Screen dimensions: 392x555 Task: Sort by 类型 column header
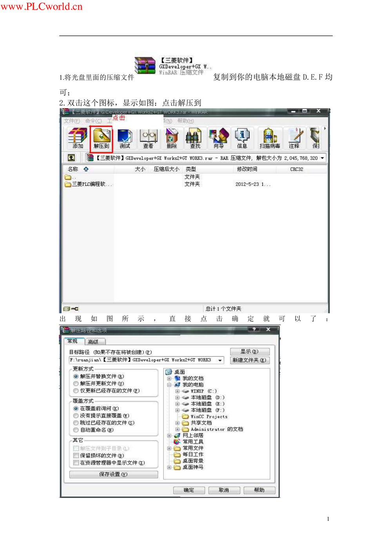[191, 169]
